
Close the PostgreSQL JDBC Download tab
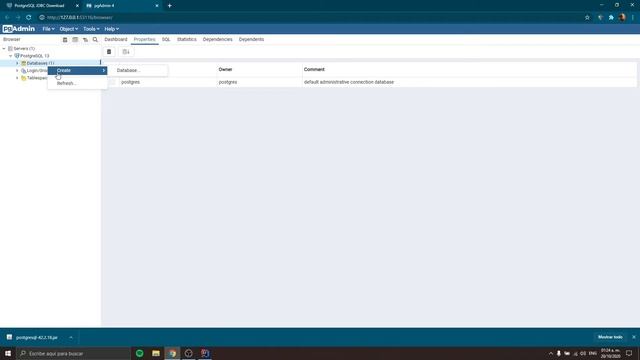click(77, 6)
